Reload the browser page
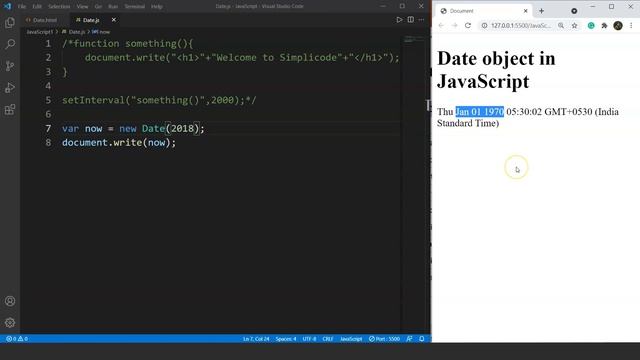Screen dimensions: 640x360 pos(468,25)
